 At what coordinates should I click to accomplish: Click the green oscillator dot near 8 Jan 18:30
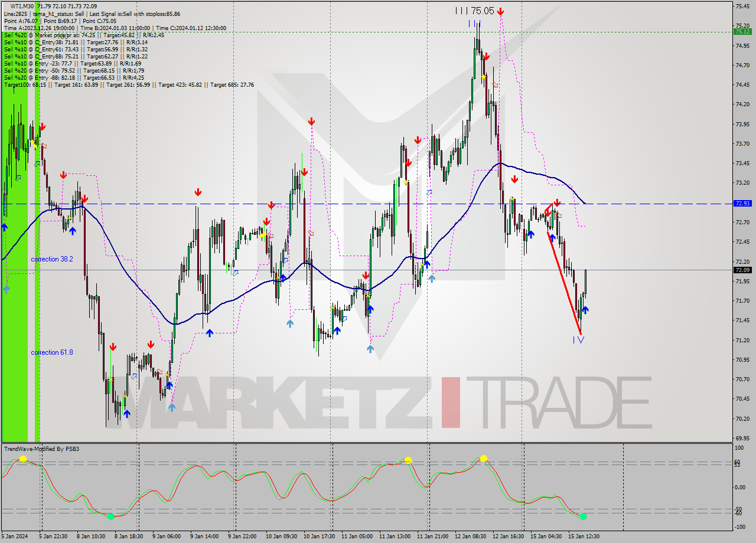click(x=110, y=516)
